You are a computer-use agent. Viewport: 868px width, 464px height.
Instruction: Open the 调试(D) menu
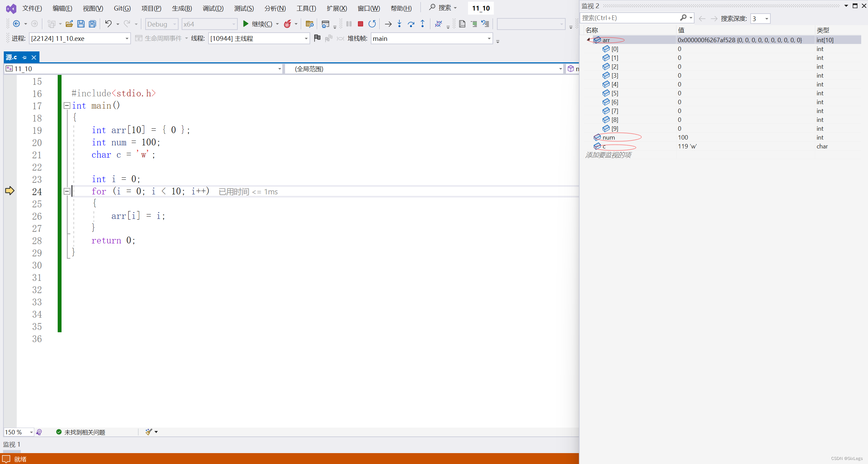tap(213, 8)
